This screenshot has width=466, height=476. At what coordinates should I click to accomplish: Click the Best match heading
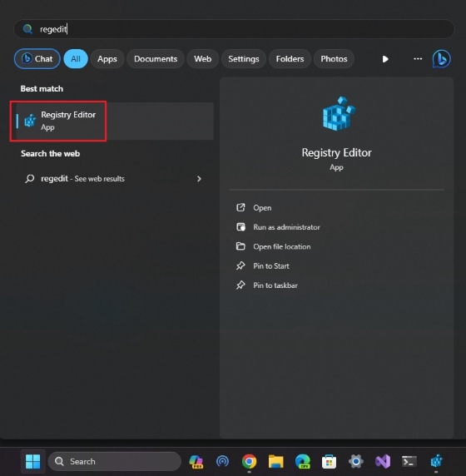click(42, 89)
